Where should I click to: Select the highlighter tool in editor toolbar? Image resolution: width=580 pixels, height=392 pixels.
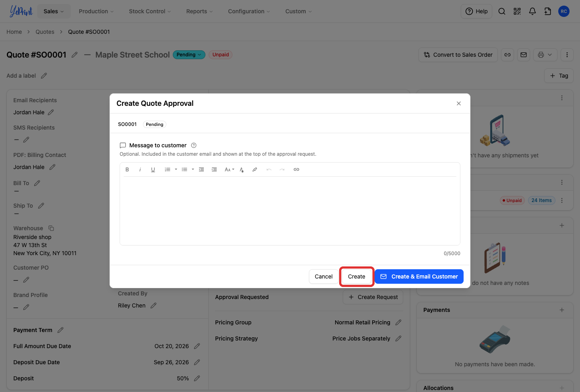pyautogui.click(x=255, y=169)
